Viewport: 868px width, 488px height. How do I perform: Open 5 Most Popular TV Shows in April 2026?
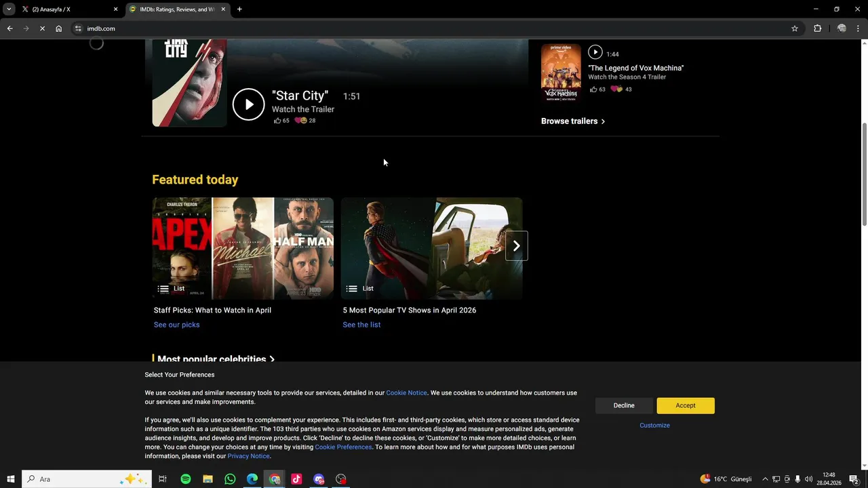(410, 310)
